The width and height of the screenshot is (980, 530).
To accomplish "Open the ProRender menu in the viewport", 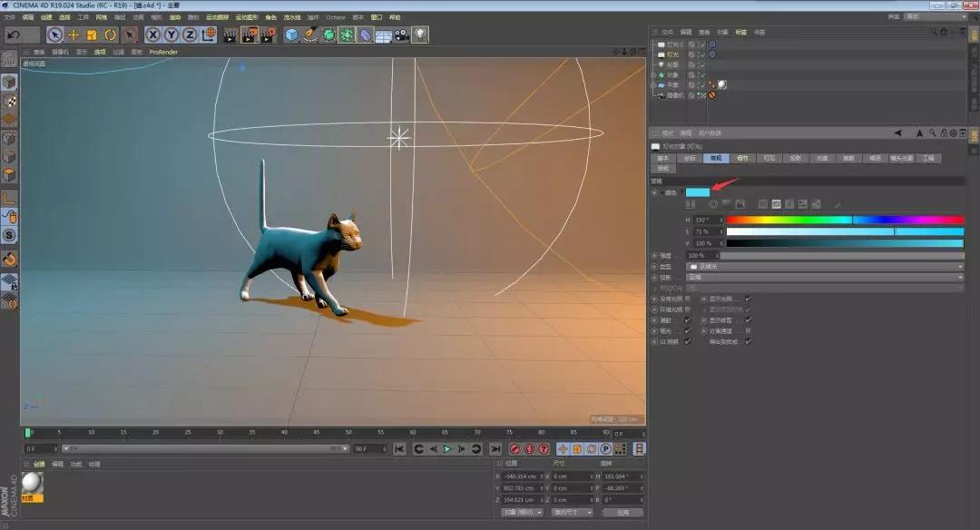I will (x=163, y=52).
